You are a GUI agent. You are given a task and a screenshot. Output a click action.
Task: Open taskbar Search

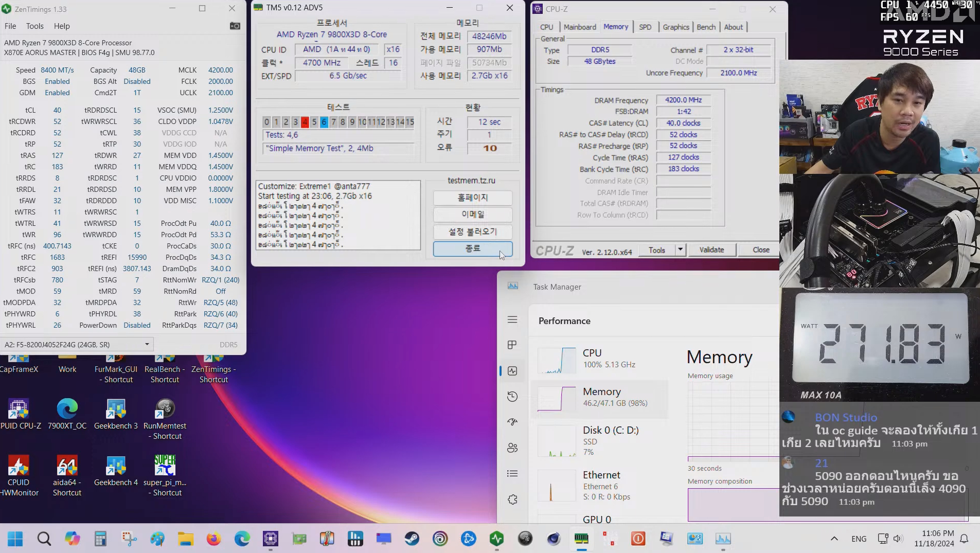44,539
